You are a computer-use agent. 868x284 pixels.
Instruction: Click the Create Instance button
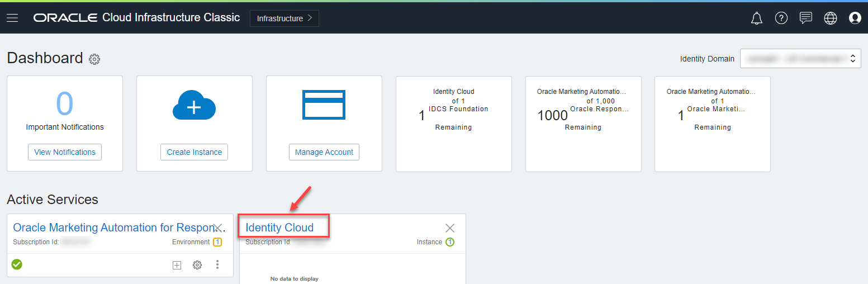tap(195, 152)
